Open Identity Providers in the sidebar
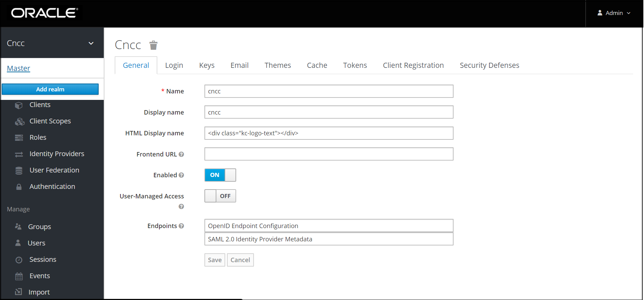The image size is (644, 300). [x=57, y=154]
